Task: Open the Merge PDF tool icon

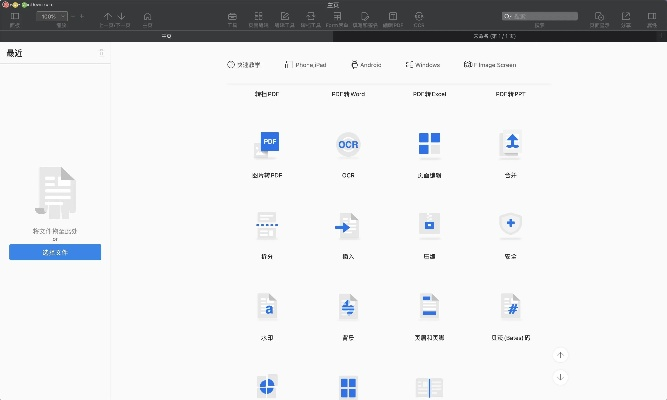Action: click(510, 146)
